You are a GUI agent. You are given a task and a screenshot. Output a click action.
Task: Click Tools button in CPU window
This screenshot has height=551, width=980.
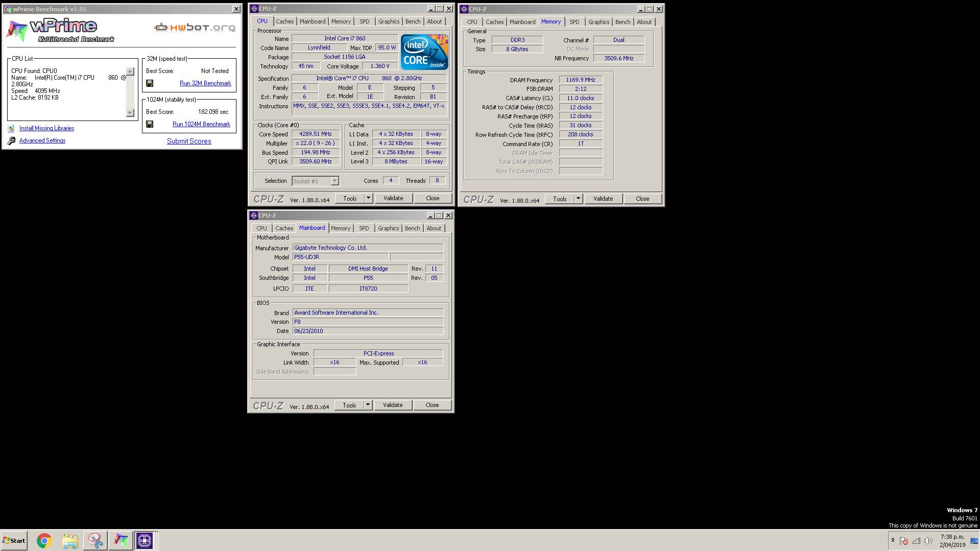point(350,198)
